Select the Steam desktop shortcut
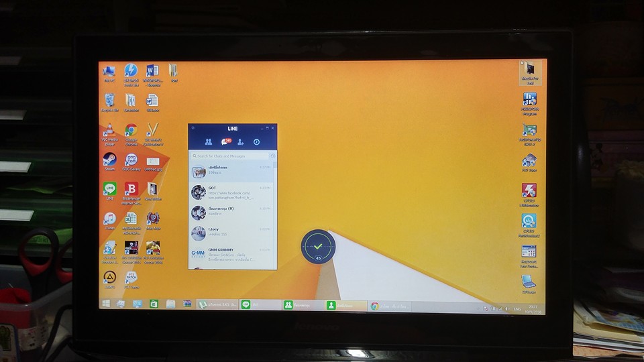The height and width of the screenshot is (362, 644). click(x=109, y=162)
